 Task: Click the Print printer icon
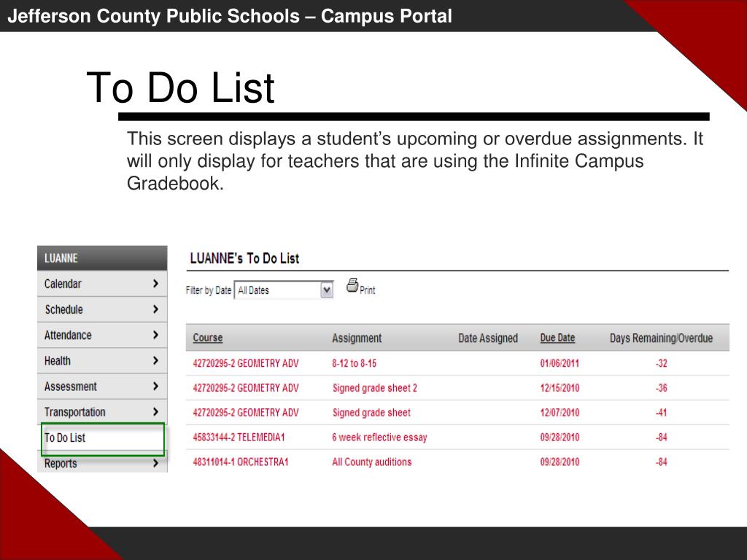pos(352,285)
